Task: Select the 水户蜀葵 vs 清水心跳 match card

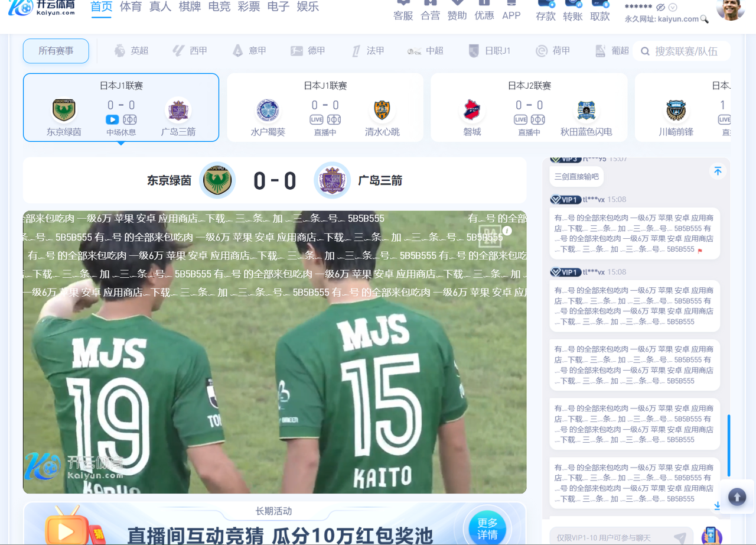Action: [x=325, y=108]
